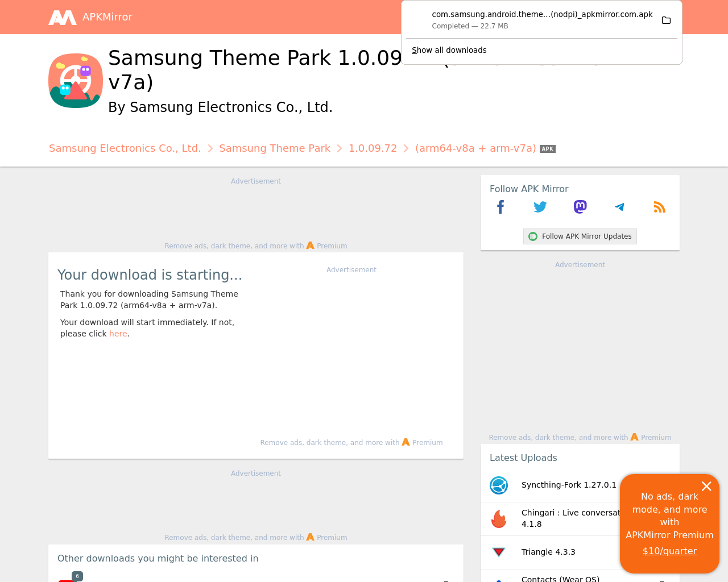This screenshot has width=728, height=582.
Task: Open Chingari : Live conversation 4.1.8 entry
Action: (x=570, y=518)
